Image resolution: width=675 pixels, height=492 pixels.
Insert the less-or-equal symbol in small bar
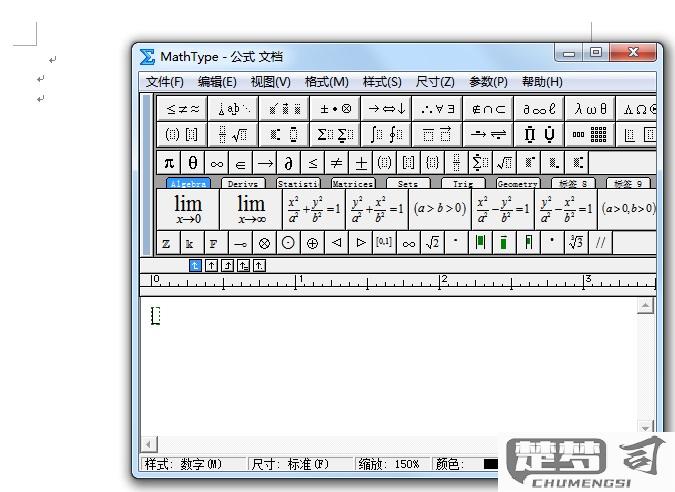tap(313, 163)
